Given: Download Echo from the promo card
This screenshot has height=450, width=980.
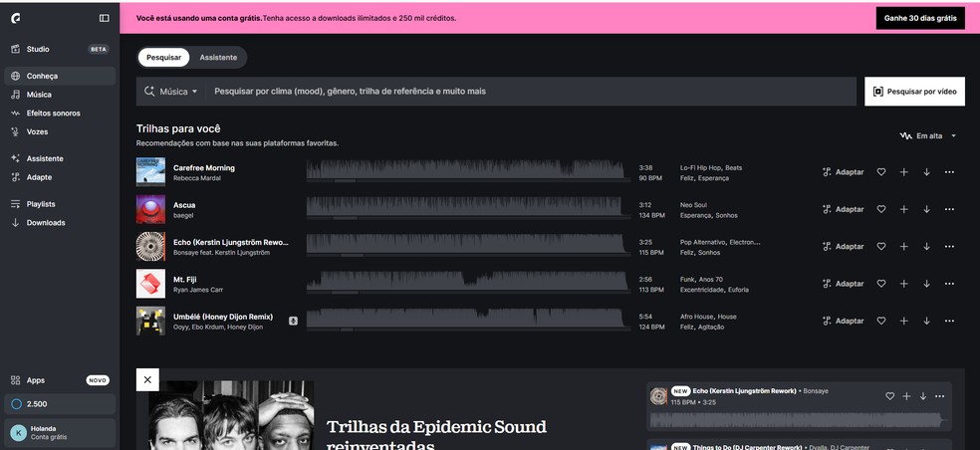Looking at the screenshot, I should [x=923, y=396].
